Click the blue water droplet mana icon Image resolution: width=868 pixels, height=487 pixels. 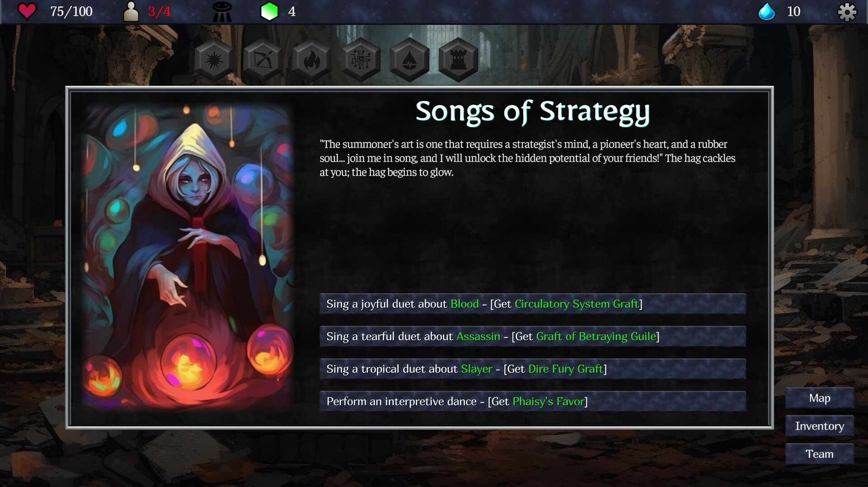767,11
